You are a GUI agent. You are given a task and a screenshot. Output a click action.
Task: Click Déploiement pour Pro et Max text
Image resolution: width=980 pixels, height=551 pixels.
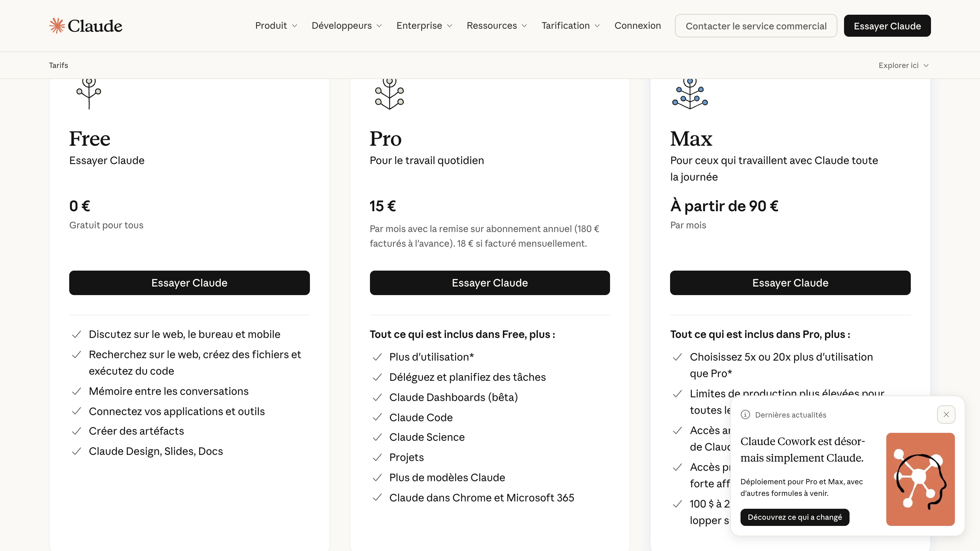[x=801, y=488]
